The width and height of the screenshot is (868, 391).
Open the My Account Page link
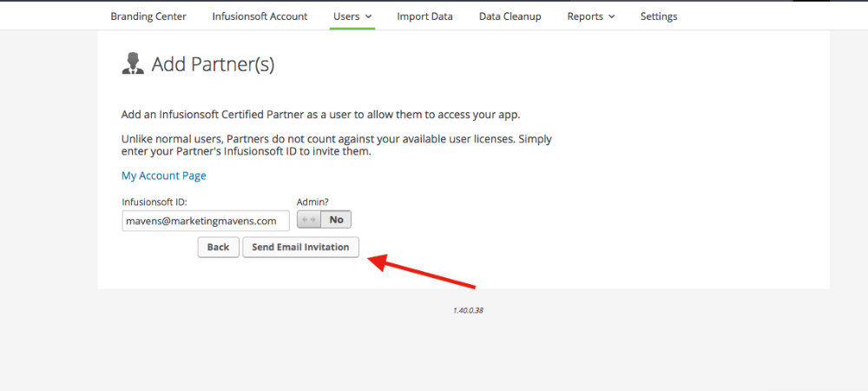coord(164,176)
